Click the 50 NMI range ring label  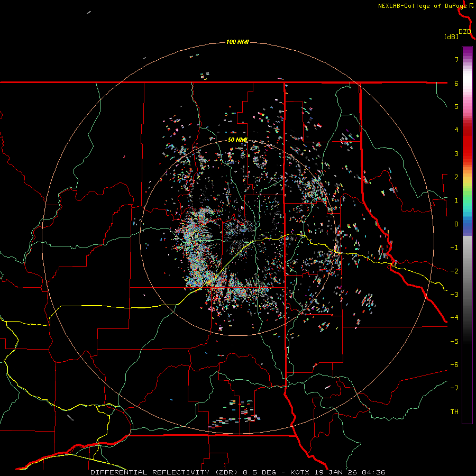pyautogui.click(x=237, y=140)
